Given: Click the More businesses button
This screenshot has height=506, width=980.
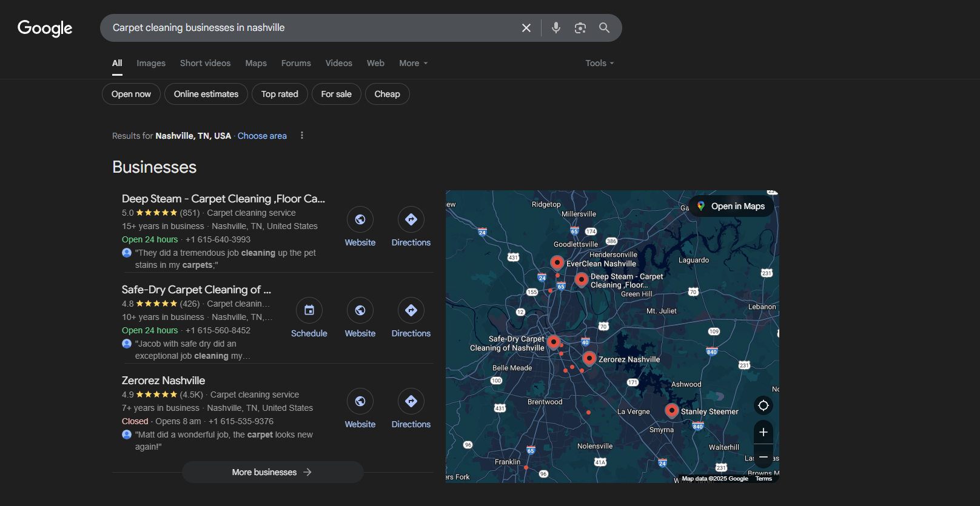Looking at the screenshot, I should point(272,472).
